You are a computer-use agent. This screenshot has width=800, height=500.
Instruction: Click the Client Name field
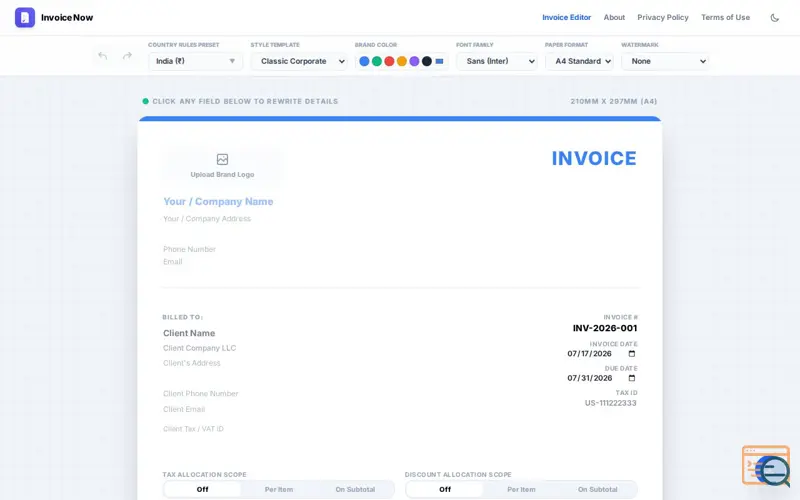coord(189,333)
